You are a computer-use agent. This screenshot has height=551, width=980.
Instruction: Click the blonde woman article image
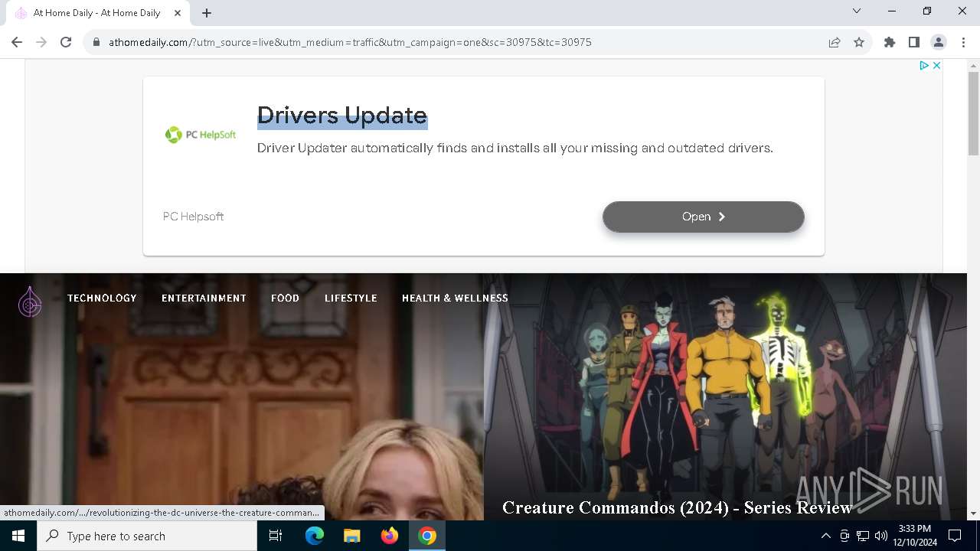click(x=242, y=398)
